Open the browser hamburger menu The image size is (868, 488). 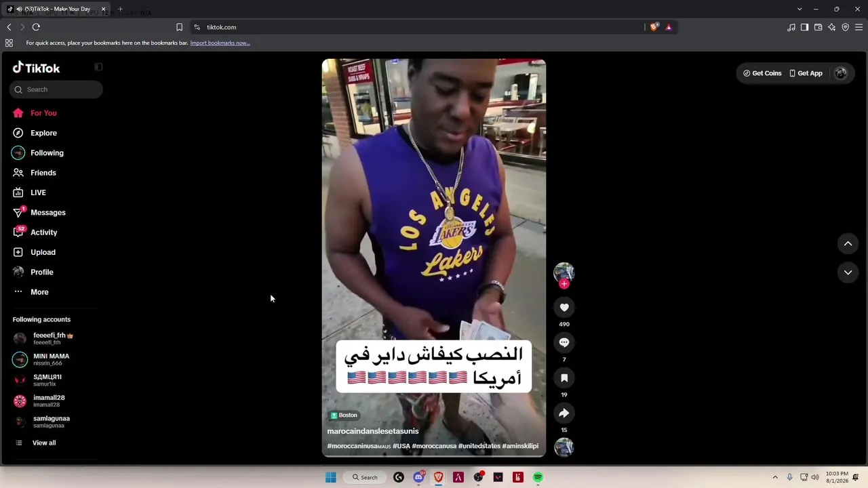(x=859, y=27)
